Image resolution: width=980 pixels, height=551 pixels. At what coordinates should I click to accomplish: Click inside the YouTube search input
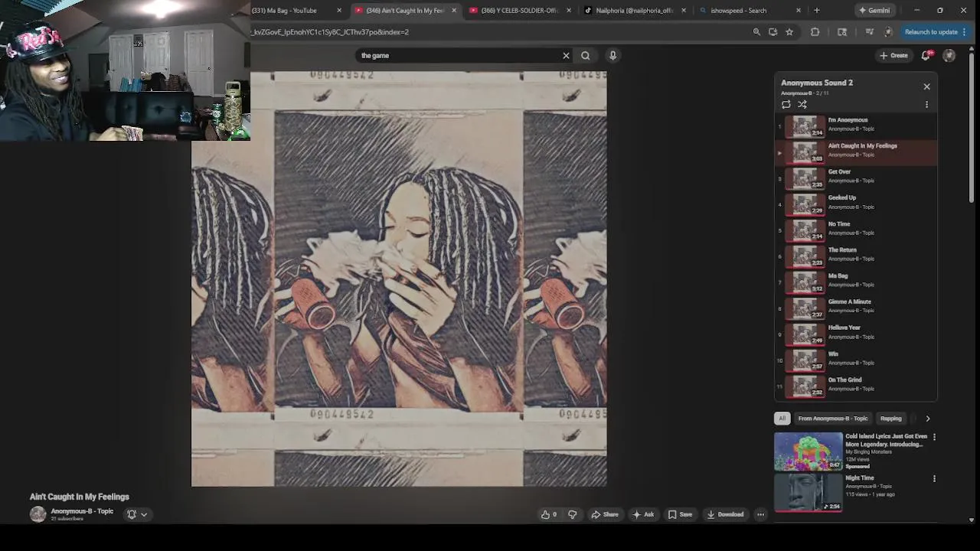coord(459,55)
